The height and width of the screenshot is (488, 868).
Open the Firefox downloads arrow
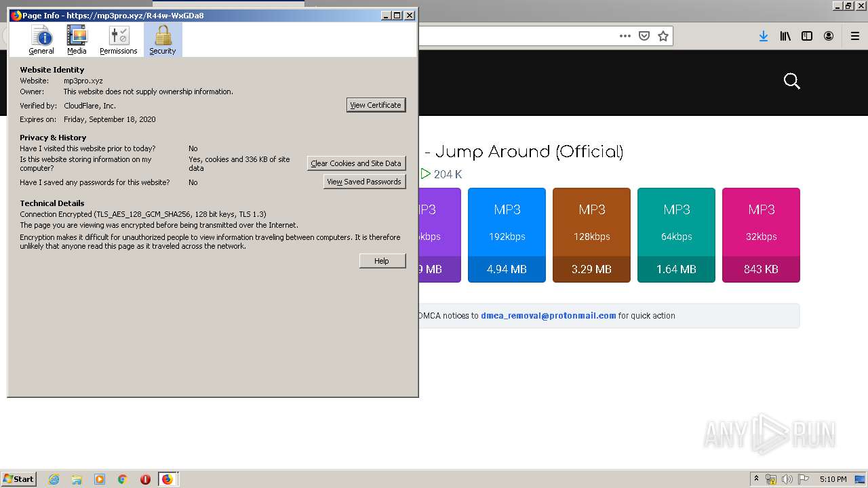[764, 36]
